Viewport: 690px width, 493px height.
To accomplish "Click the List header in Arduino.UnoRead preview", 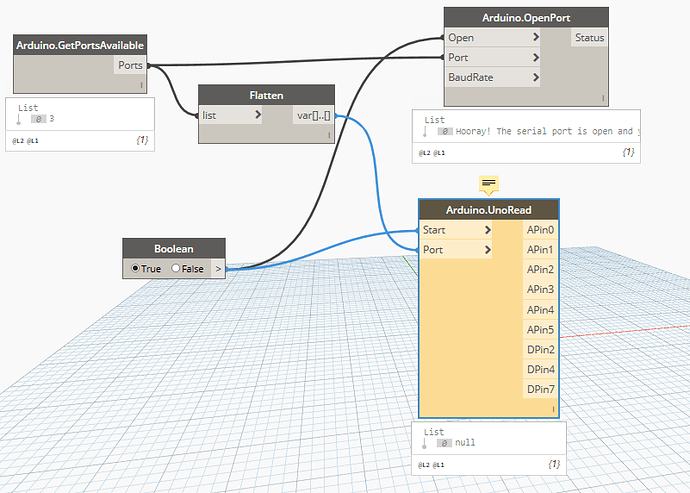I will (x=434, y=432).
